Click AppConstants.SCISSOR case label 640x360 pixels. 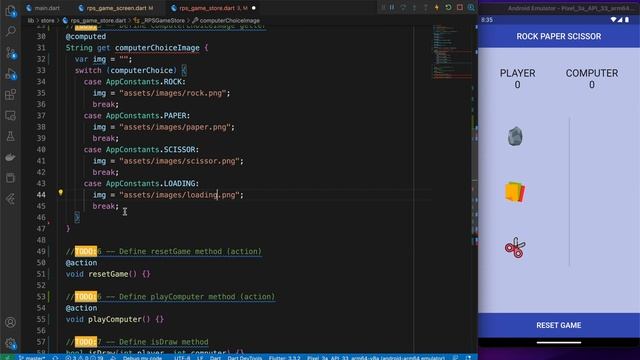click(153, 150)
